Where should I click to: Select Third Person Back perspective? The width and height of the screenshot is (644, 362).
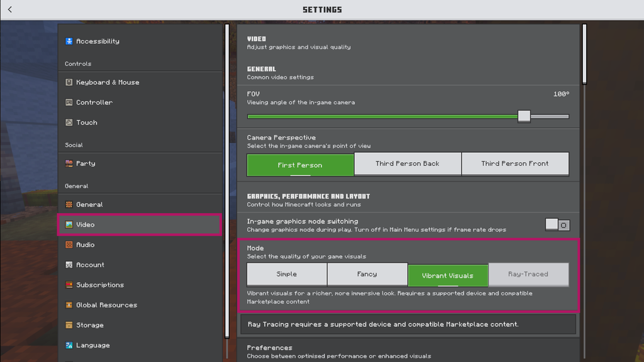(408, 164)
